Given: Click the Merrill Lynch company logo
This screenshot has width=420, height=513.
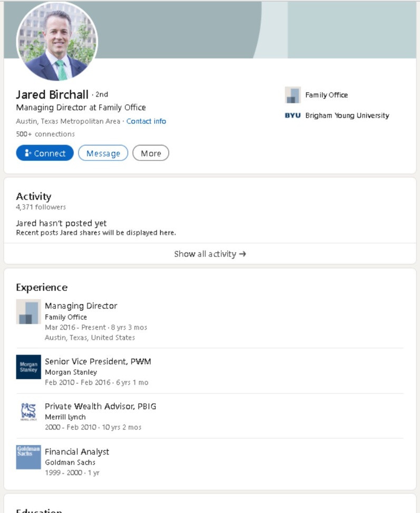Looking at the screenshot, I should tap(28, 412).
